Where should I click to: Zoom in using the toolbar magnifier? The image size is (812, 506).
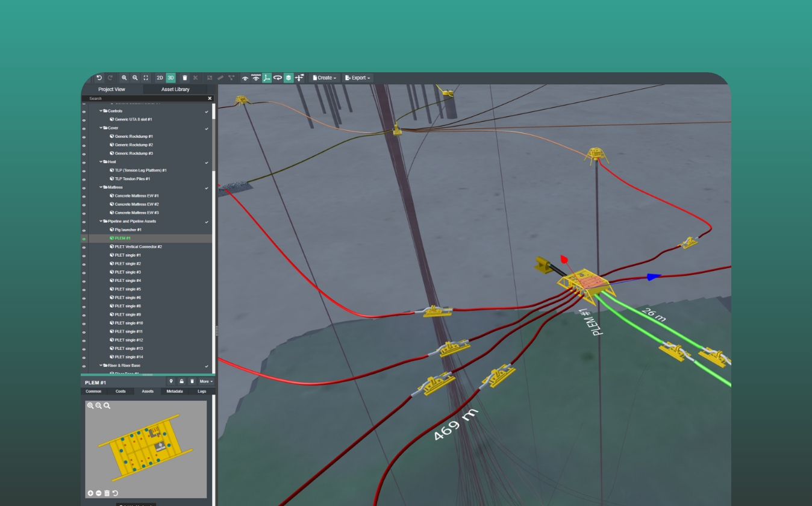[124, 78]
